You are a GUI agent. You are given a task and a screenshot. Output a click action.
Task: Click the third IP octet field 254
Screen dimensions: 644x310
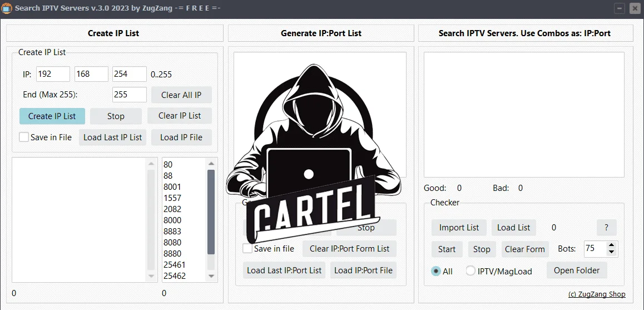[130, 74]
